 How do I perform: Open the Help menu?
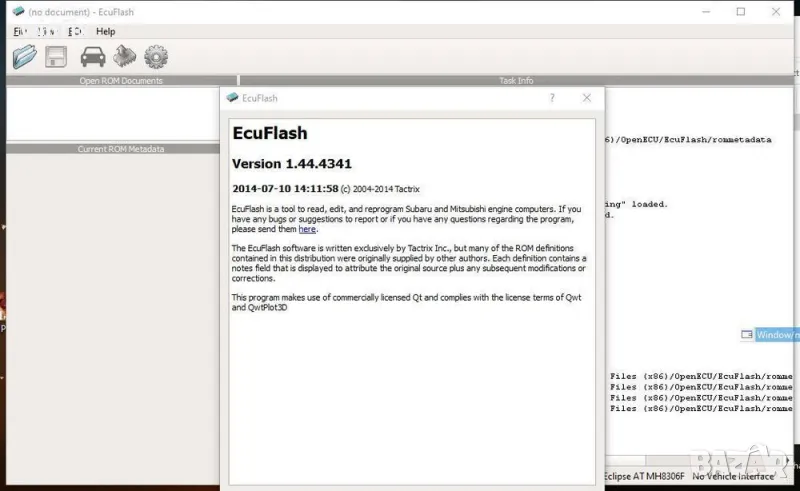click(x=105, y=32)
